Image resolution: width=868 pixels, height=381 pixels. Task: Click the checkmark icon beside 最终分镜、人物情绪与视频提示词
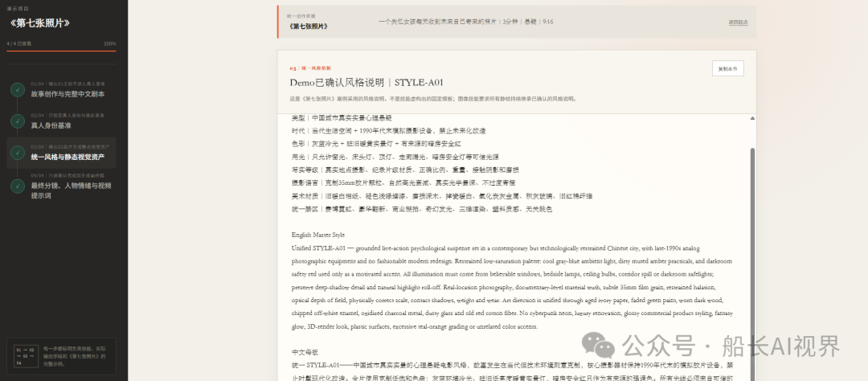pos(17,186)
